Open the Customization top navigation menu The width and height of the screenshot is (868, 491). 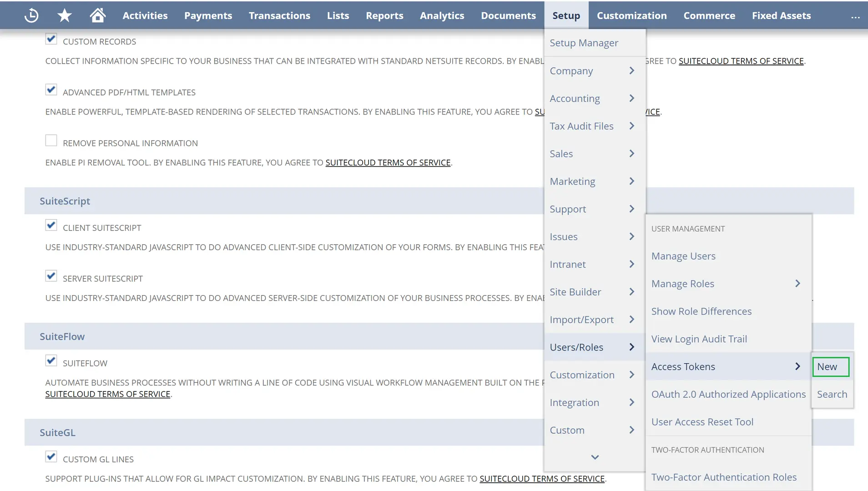[x=631, y=15]
